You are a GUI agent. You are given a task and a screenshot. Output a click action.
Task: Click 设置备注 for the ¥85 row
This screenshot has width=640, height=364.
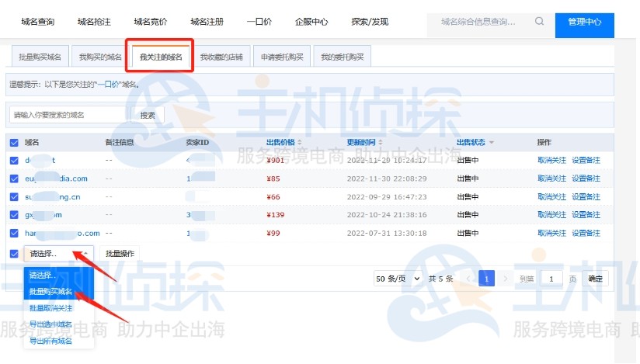[586, 179]
